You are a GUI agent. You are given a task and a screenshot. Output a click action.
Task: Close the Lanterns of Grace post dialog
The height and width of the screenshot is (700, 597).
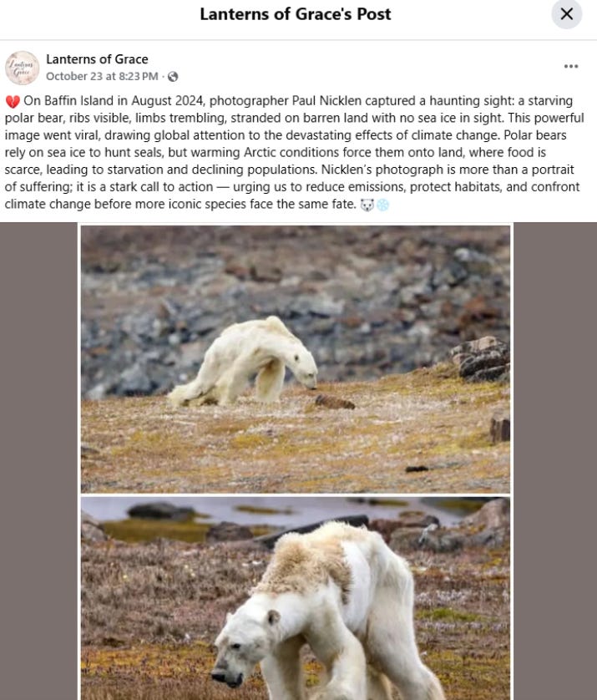coord(566,14)
